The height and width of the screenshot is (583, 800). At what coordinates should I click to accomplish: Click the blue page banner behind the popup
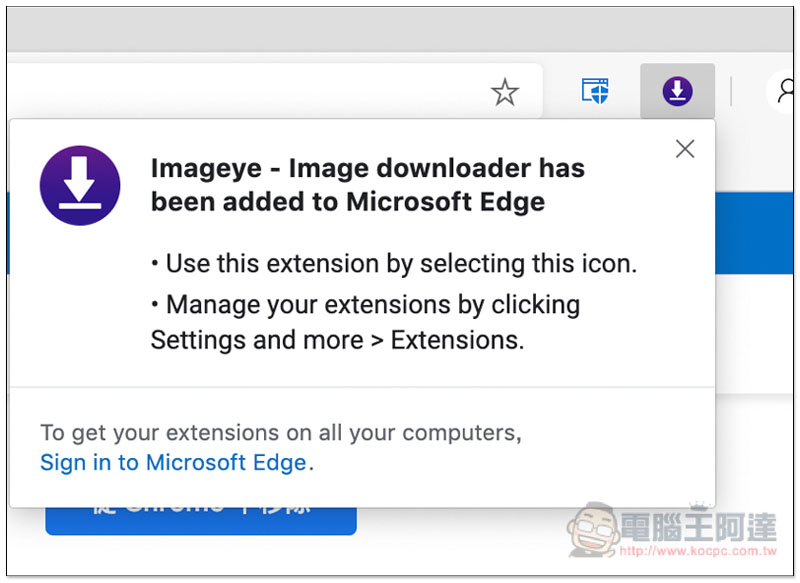(754, 233)
